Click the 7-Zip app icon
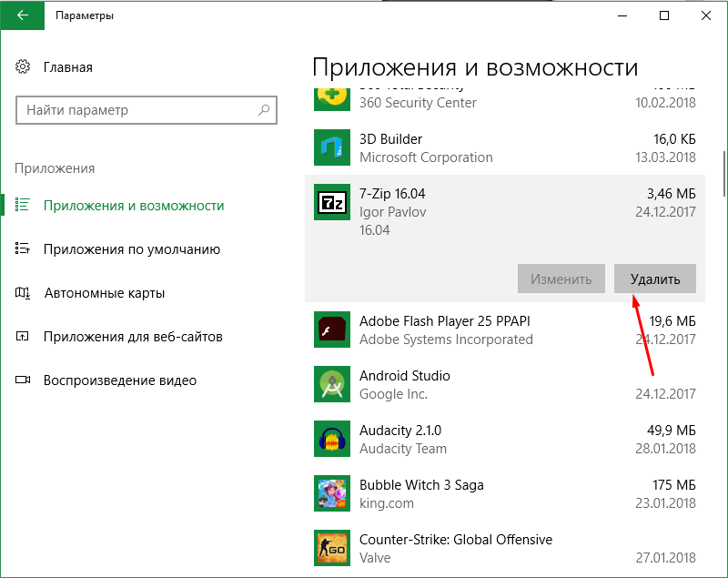The height and width of the screenshot is (578, 728). click(332, 202)
